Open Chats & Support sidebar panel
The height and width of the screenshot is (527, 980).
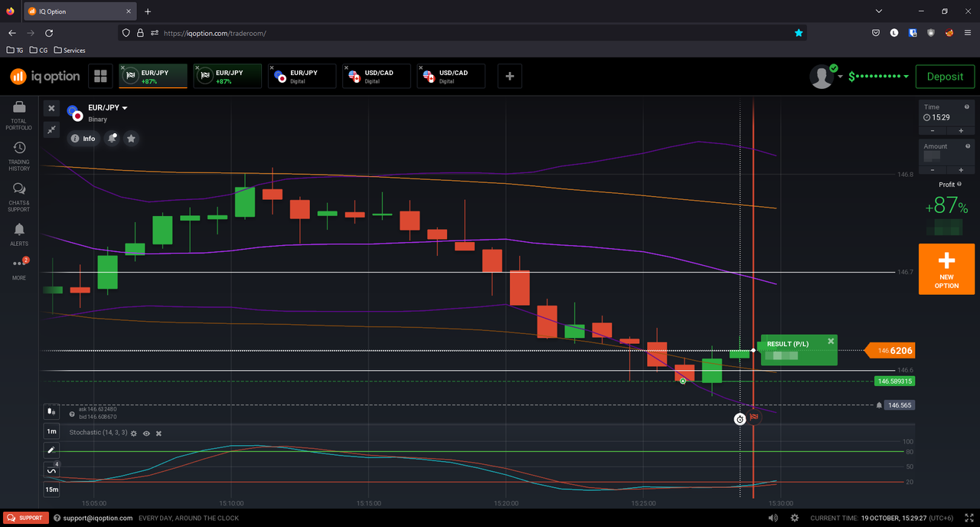click(19, 197)
